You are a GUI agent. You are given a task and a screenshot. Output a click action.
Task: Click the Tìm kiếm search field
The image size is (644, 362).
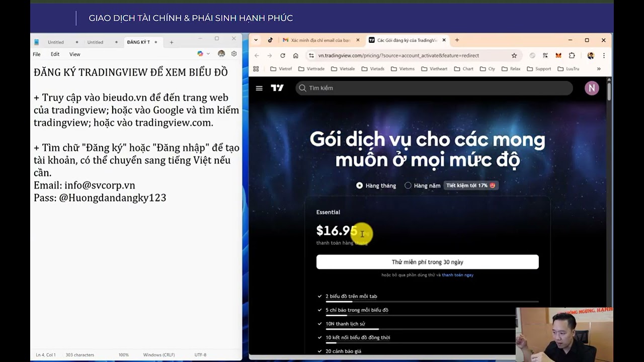[x=434, y=88]
